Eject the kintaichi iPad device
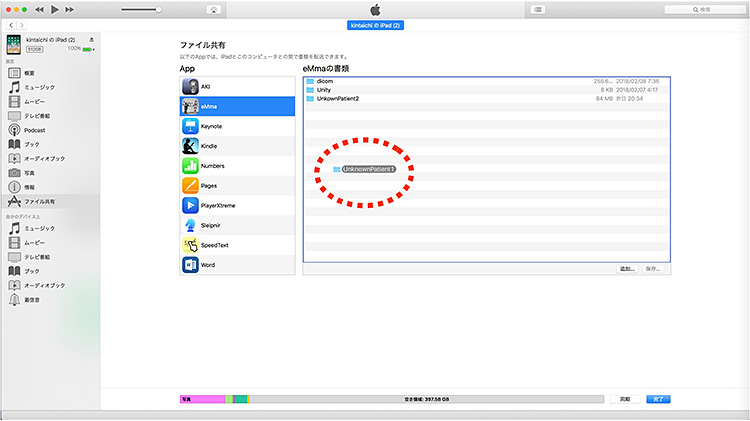The width and height of the screenshot is (750, 421). [91, 40]
